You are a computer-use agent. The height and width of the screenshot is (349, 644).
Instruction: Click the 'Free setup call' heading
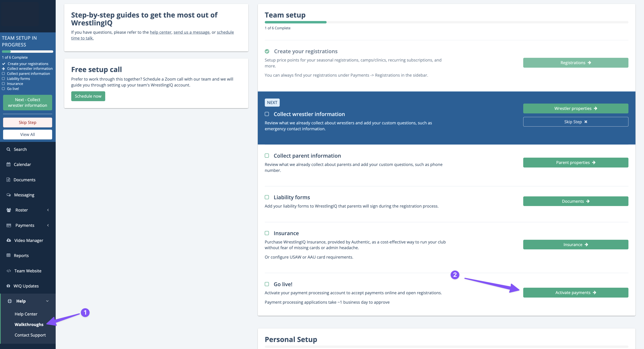(96, 69)
